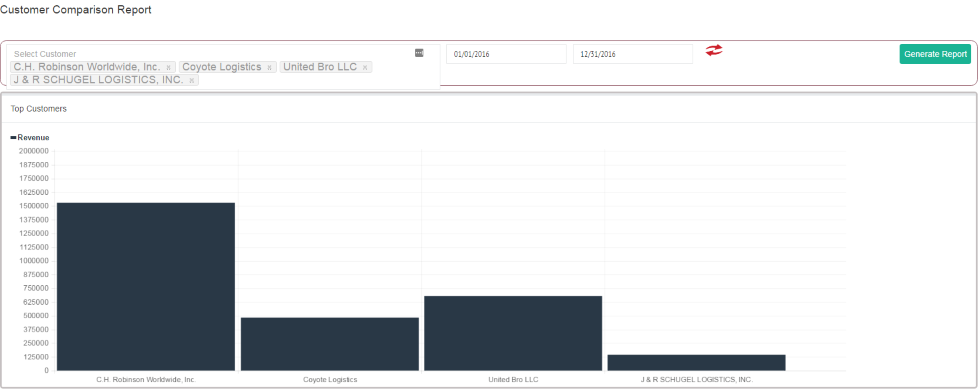
Task: Toggle the Revenue legend entry
Action: (30, 137)
